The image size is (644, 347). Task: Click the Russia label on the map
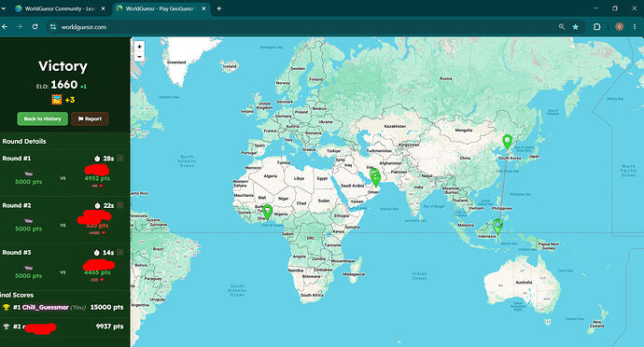pyautogui.click(x=445, y=78)
